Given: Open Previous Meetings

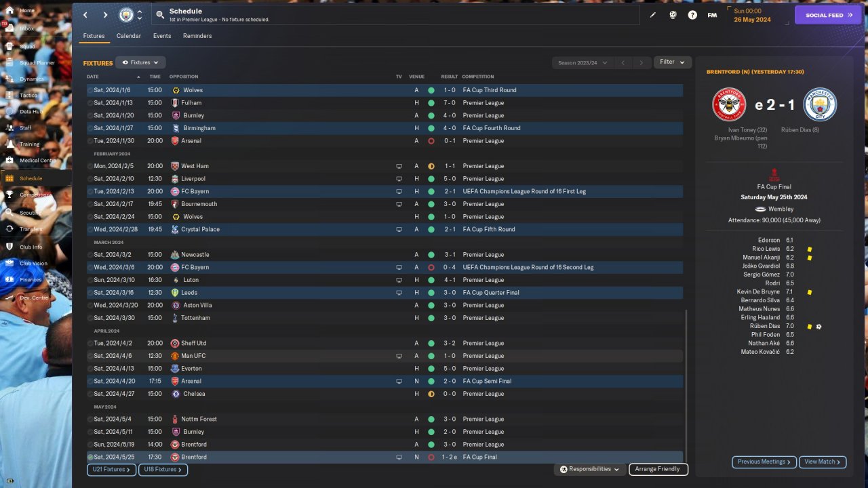Looking at the screenshot, I should 764,462.
